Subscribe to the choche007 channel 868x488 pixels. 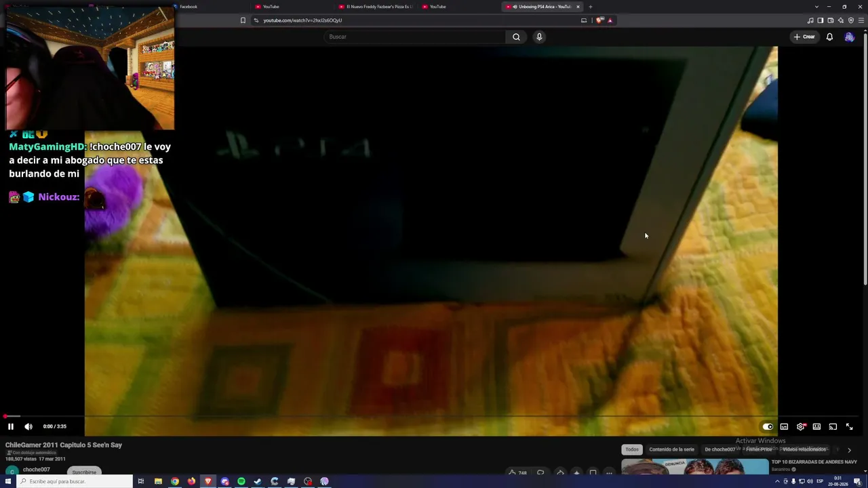point(84,472)
